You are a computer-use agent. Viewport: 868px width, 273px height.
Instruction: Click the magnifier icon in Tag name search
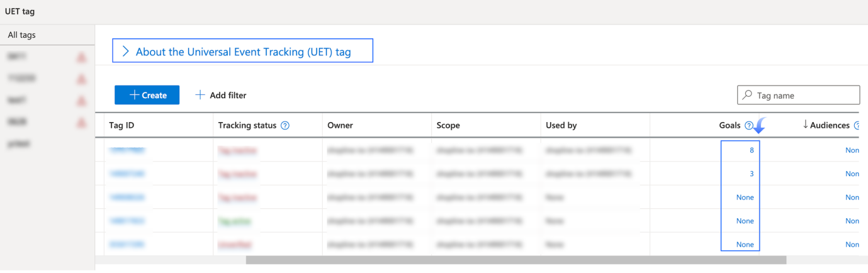pos(747,96)
